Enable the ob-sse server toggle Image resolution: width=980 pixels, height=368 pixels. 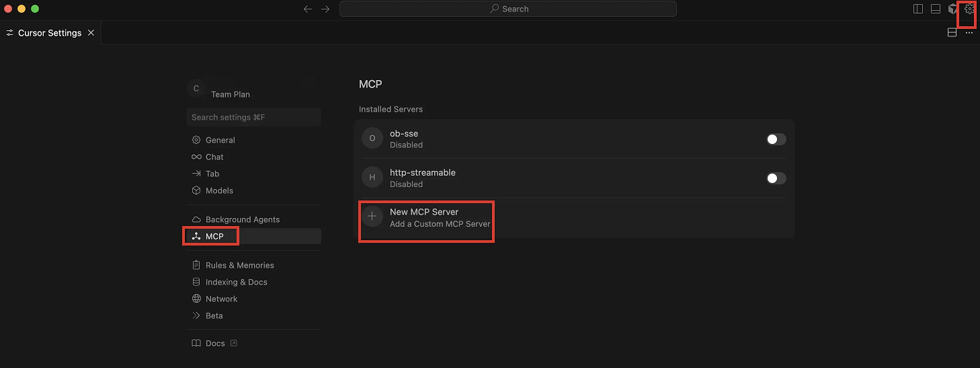click(776, 139)
